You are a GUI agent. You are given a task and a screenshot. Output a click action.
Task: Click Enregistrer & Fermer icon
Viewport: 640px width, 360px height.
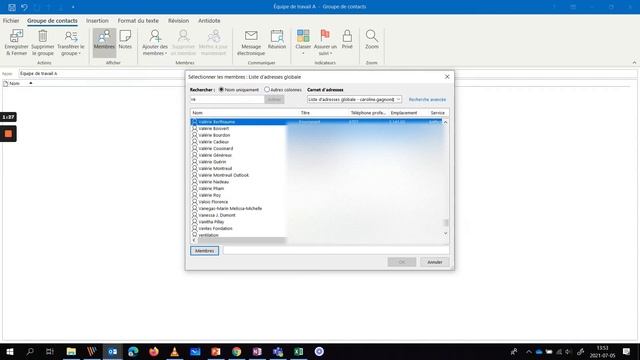(16, 36)
